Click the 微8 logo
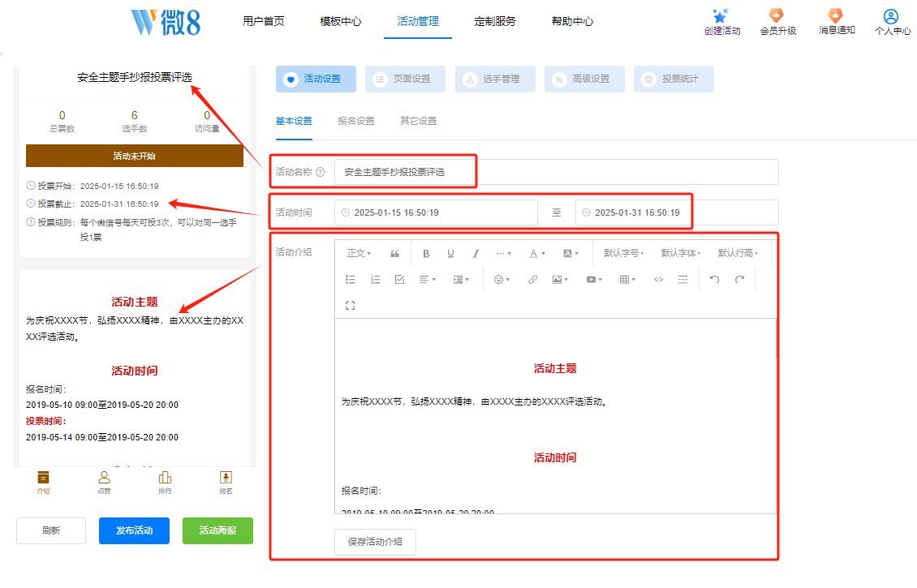The image size is (917, 588). coord(166,22)
